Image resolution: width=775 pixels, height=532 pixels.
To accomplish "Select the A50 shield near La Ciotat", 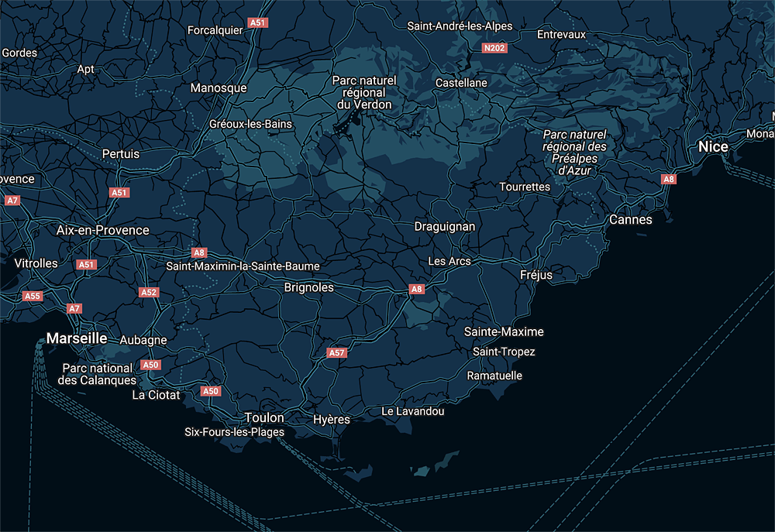I will 151,365.
